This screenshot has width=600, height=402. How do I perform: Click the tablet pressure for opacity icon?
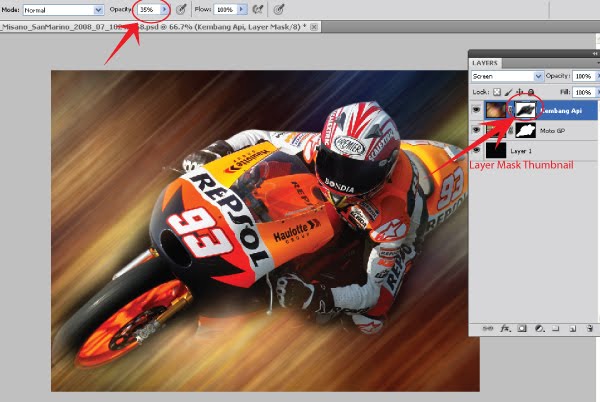coord(181,9)
